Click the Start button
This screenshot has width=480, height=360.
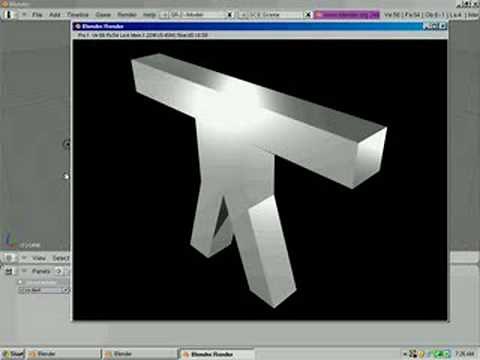click(x=13, y=354)
